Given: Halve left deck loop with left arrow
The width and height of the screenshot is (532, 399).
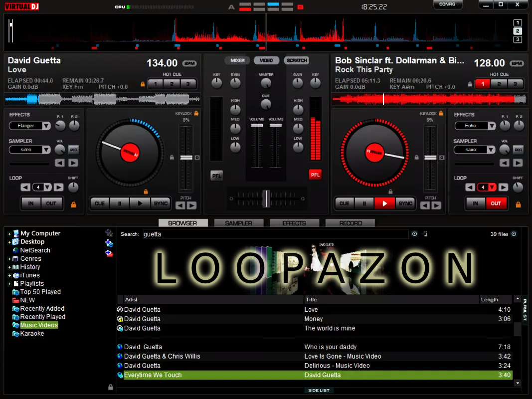Looking at the screenshot, I should pyautogui.click(x=25, y=188).
